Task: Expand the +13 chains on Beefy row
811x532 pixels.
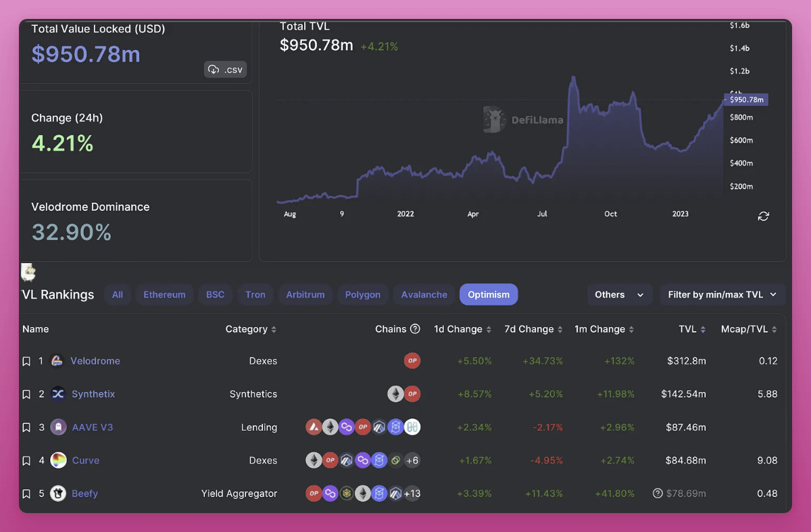Action: click(x=412, y=493)
